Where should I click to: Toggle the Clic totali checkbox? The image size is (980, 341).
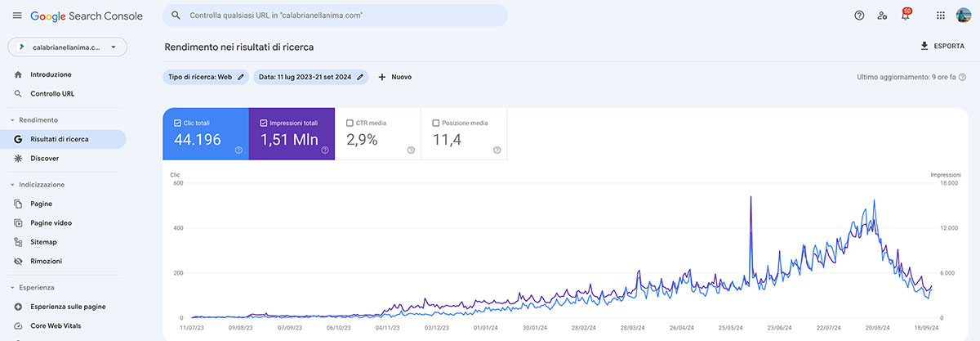179,123
